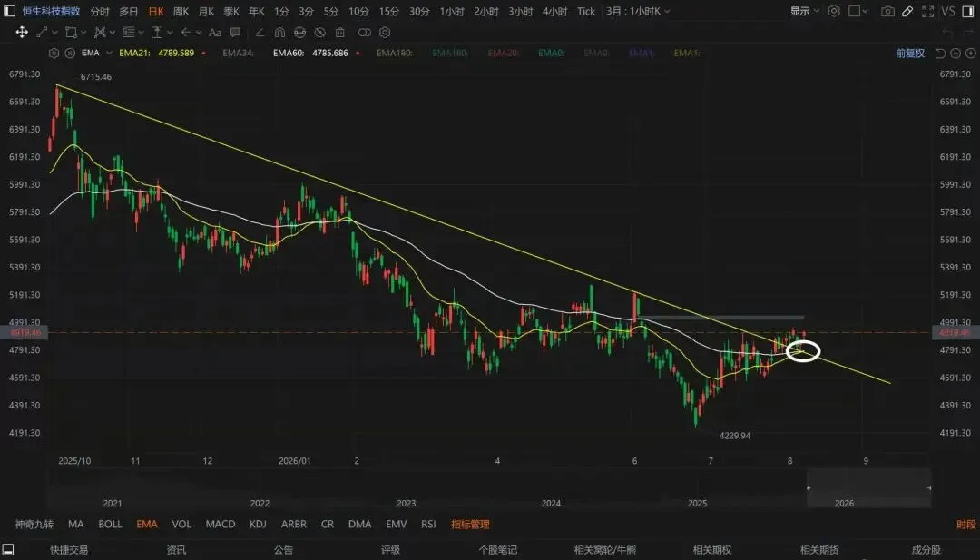Toggle the magnet snap tool
The width and height of the screenshot is (980, 560).
point(279,33)
